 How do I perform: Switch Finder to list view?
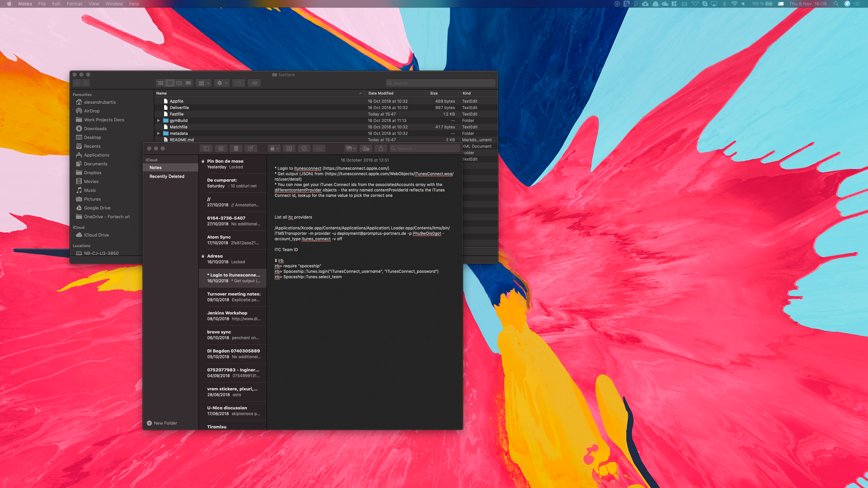coord(170,83)
